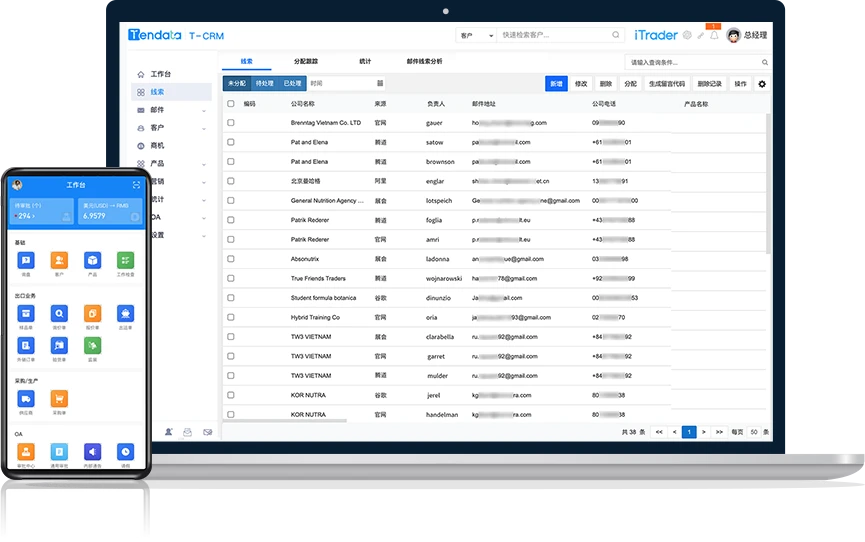
Task: Go to the next page arrow
Action: [703, 432]
